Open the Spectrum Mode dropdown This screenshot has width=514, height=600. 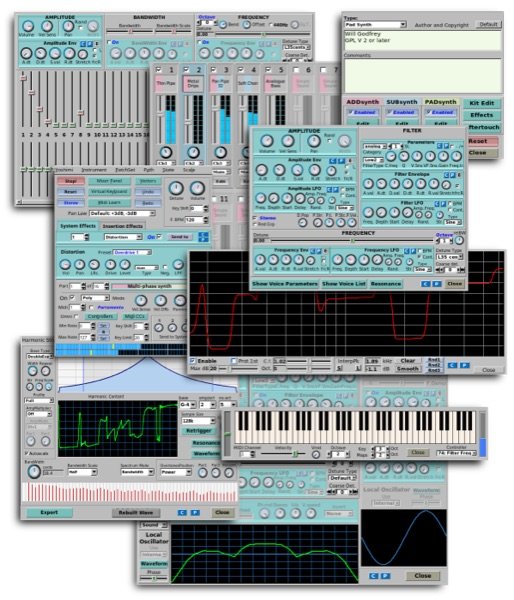pyautogui.click(x=137, y=472)
